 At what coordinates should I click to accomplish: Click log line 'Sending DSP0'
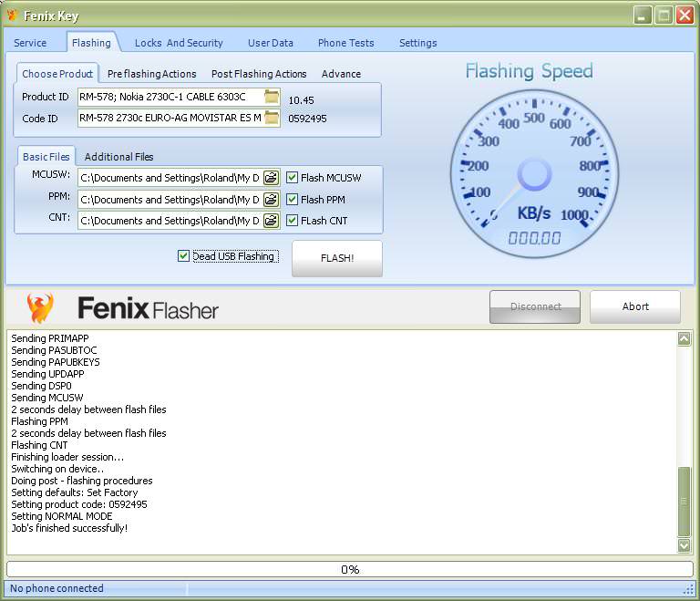(41, 386)
